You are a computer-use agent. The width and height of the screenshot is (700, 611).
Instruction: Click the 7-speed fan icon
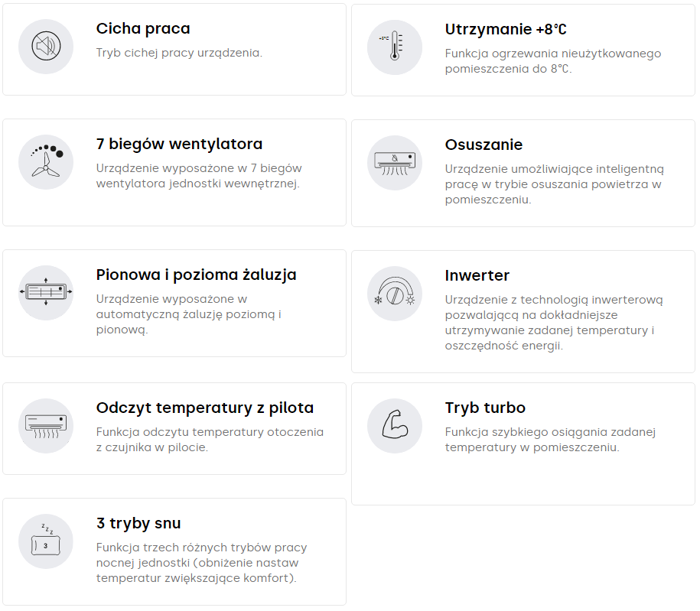coord(46,162)
